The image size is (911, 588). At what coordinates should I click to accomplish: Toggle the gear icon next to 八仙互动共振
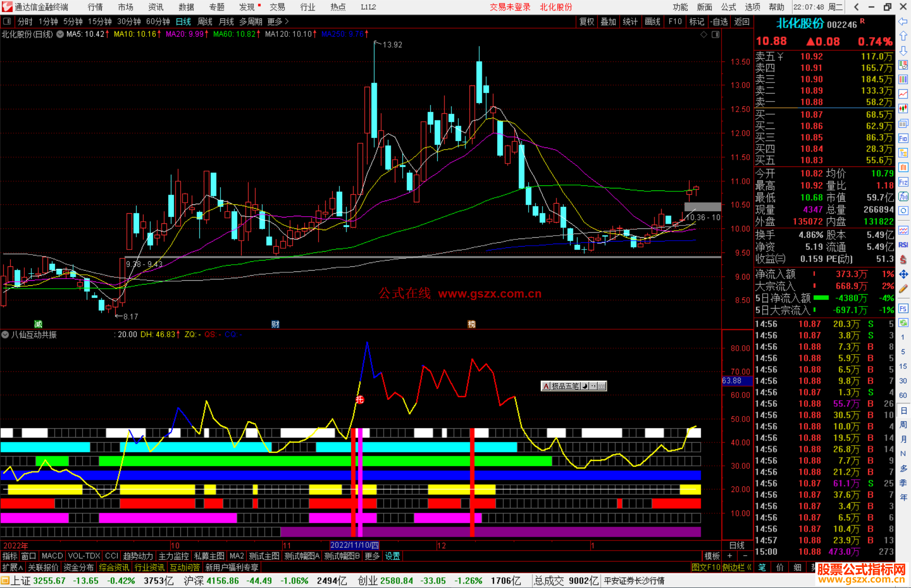(5, 335)
